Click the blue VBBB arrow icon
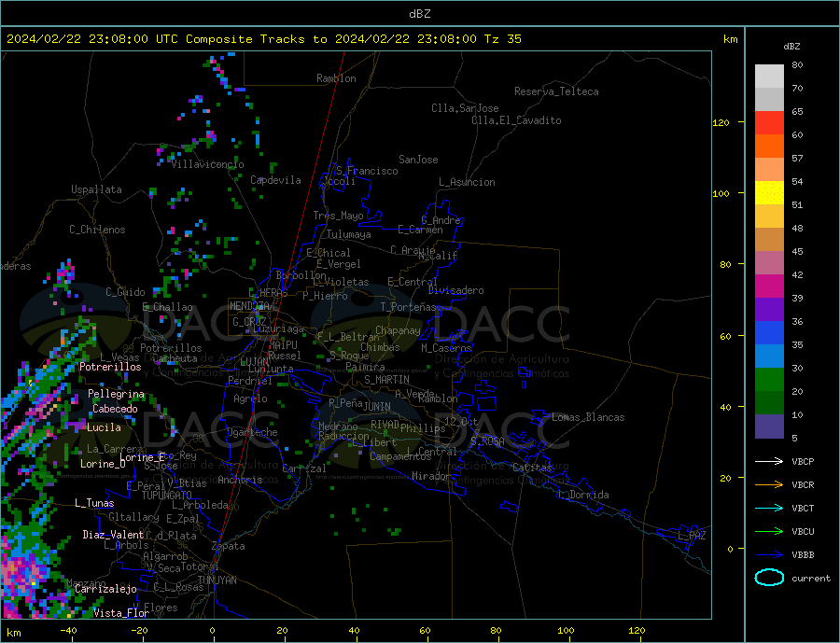The image size is (840, 643). pos(769,554)
